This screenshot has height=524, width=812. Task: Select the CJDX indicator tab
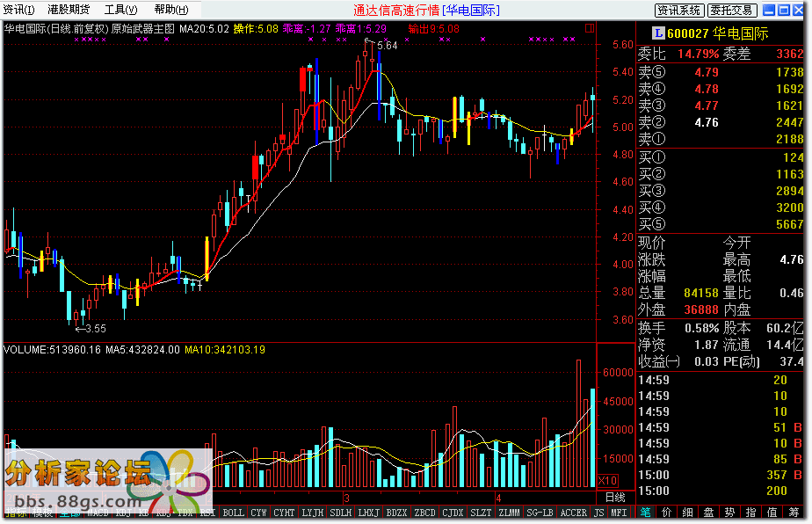click(x=453, y=513)
